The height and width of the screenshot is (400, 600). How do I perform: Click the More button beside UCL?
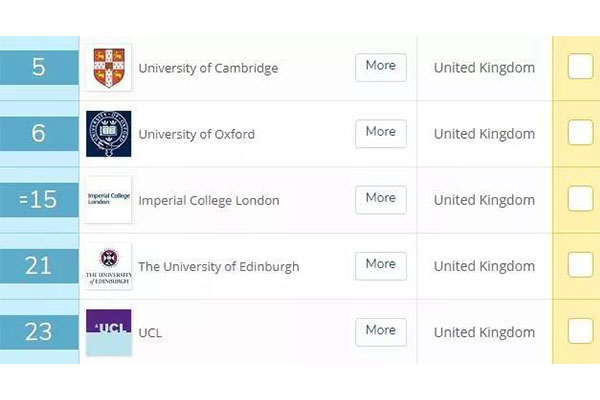(381, 332)
